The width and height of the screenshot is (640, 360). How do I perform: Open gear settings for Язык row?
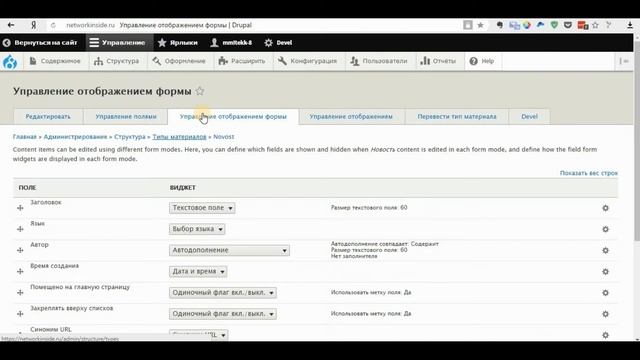point(605,229)
